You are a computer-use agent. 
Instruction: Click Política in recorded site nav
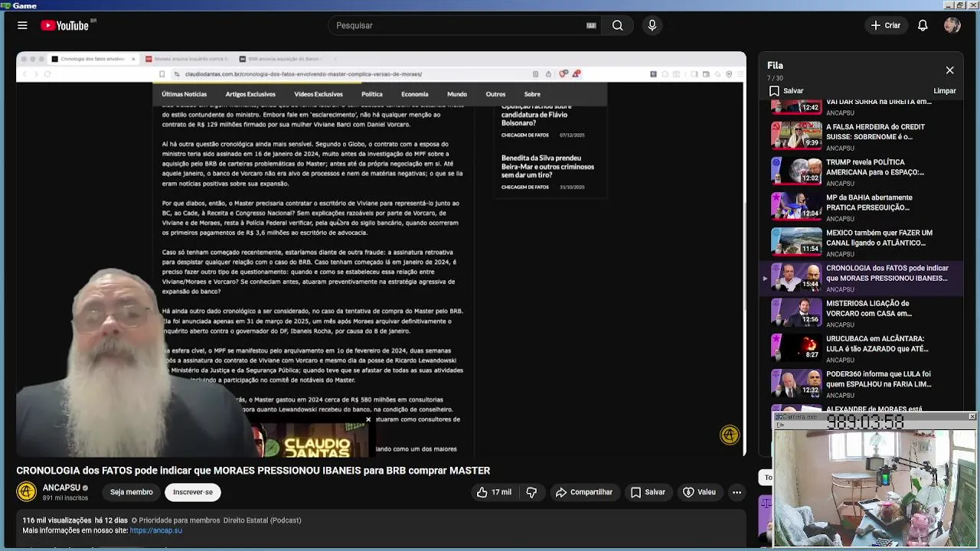point(372,94)
